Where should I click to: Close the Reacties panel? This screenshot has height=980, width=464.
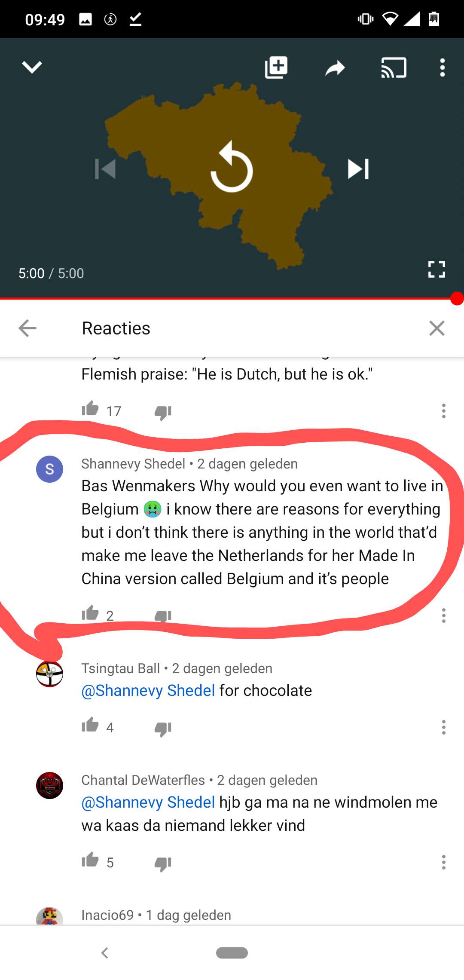[437, 328]
